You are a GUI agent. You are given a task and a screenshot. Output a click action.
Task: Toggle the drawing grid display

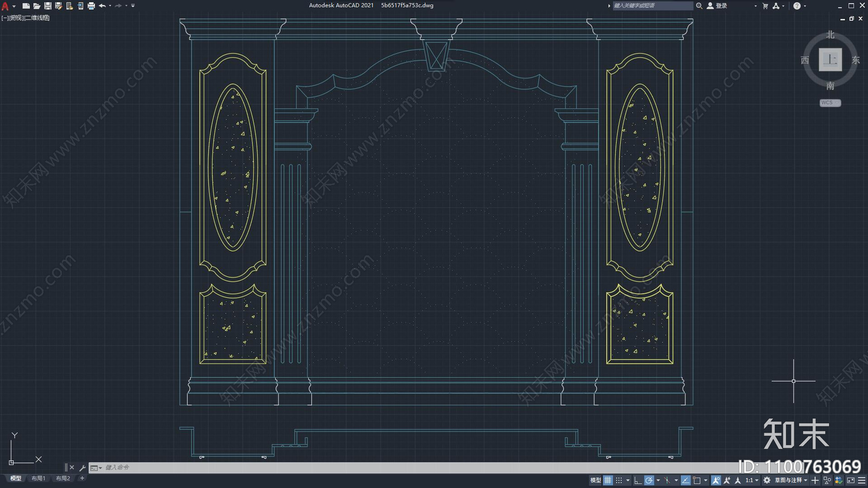[x=608, y=480]
